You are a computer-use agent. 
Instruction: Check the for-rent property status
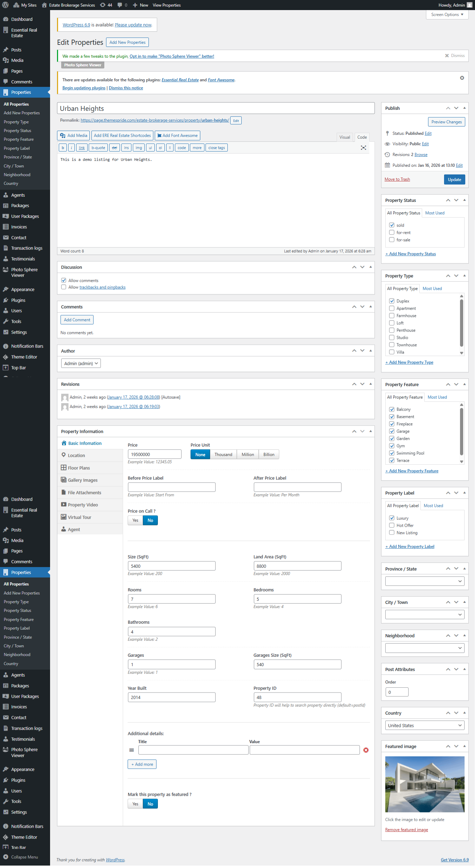tap(392, 232)
